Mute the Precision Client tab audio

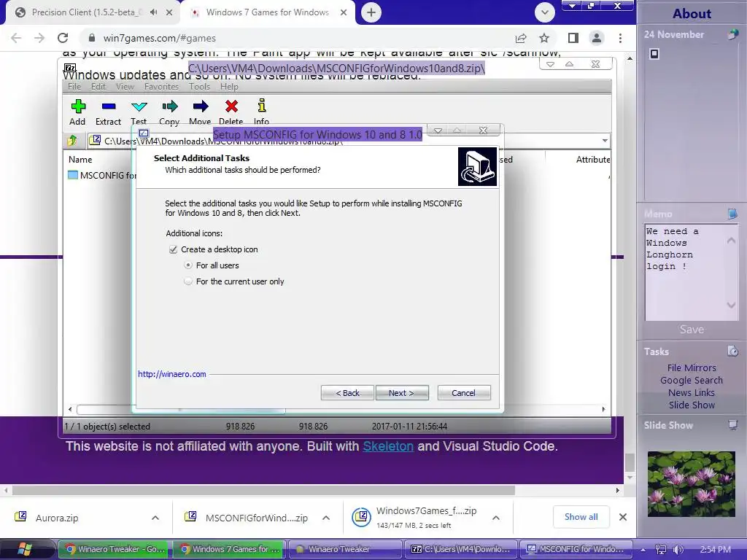153,12
